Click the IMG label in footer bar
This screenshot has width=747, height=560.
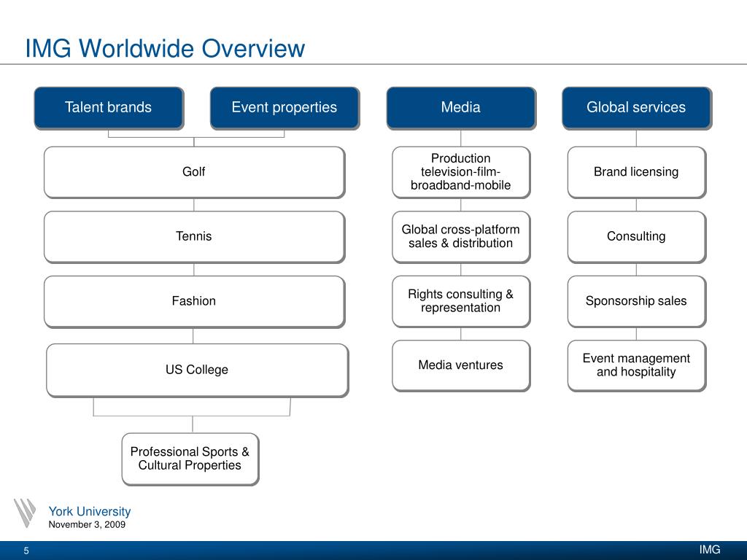tap(710, 550)
